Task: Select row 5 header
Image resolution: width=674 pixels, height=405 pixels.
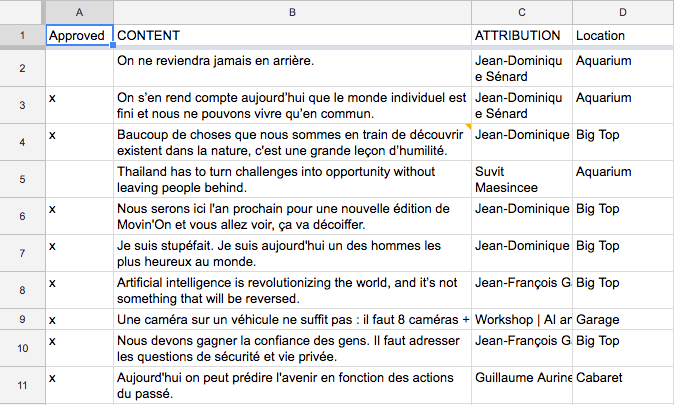Action: tap(22, 179)
